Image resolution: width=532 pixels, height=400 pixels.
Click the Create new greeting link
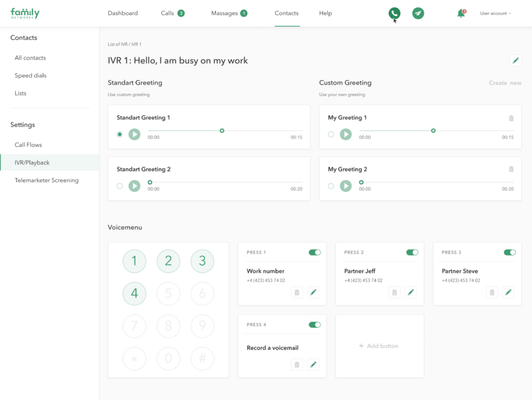(x=505, y=83)
